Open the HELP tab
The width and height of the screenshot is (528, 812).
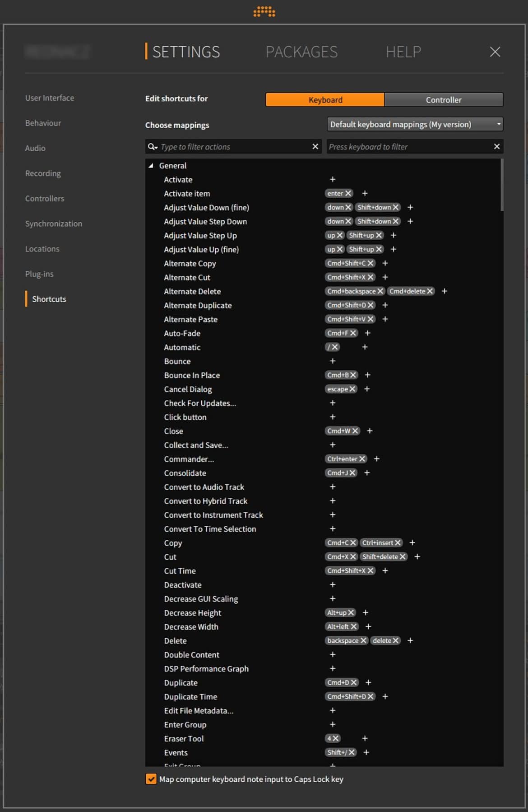[x=403, y=51]
